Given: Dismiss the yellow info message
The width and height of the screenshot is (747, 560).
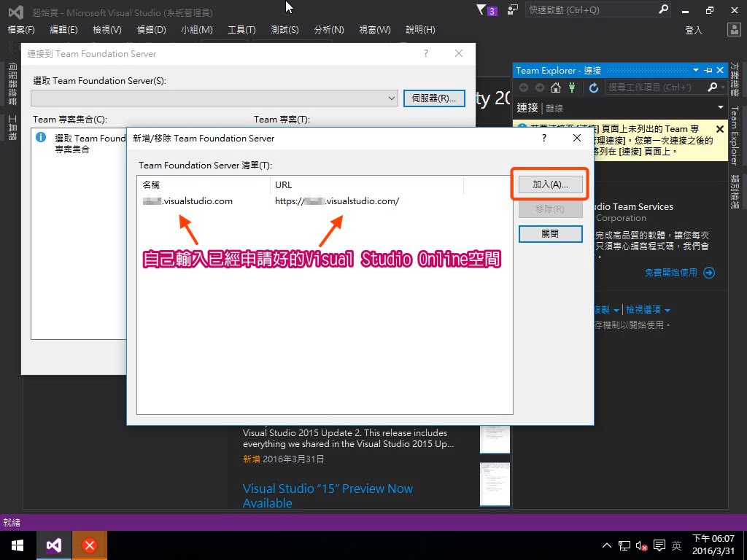Looking at the screenshot, I should pyautogui.click(x=720, y=129).
